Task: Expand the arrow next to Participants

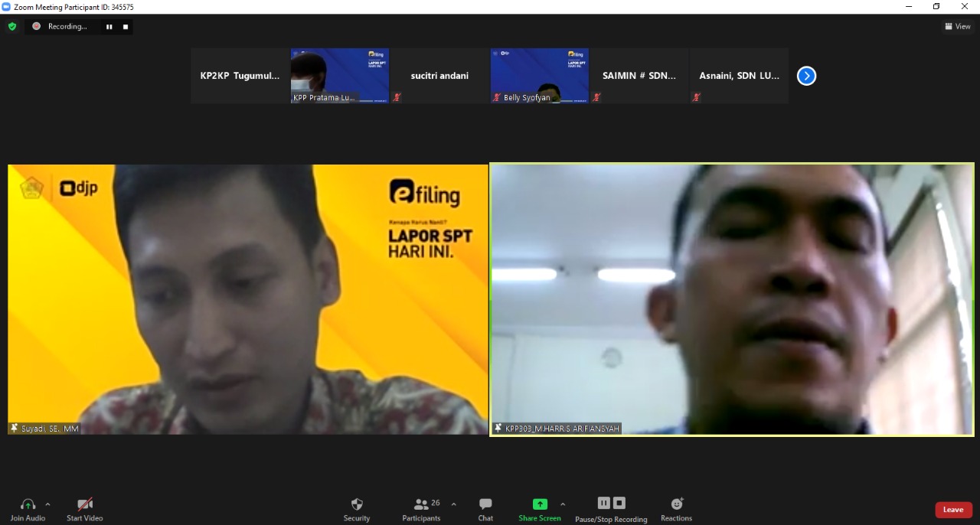Action: coord(453,504)
